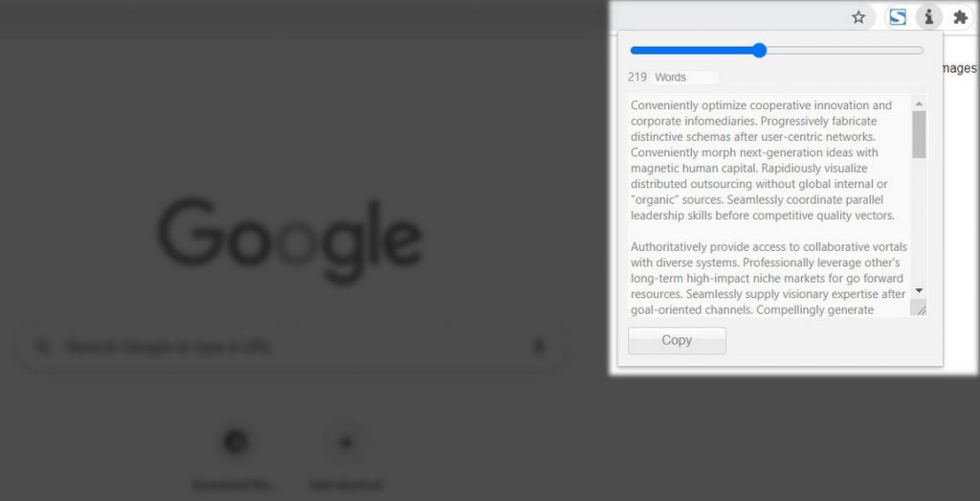
Task: Open the Extensions puzzle piece menu
Action: pos(961,17)
